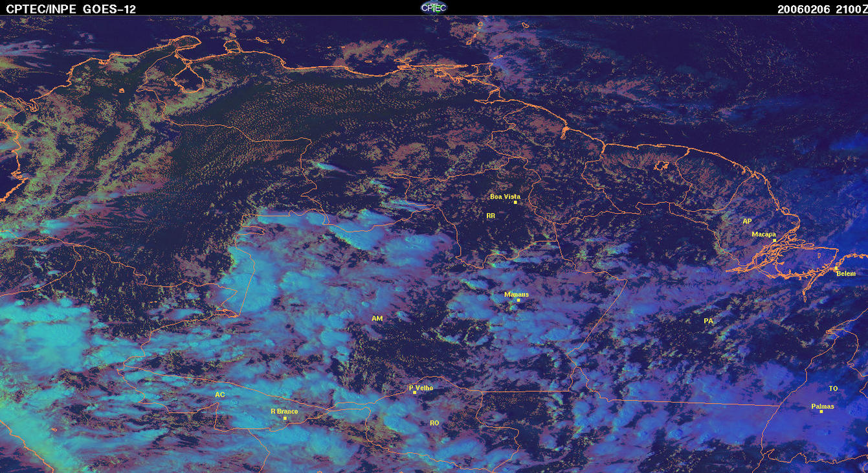
Task: Click the Belem city label
Action: pyautogui.click(x=846, y=273)
